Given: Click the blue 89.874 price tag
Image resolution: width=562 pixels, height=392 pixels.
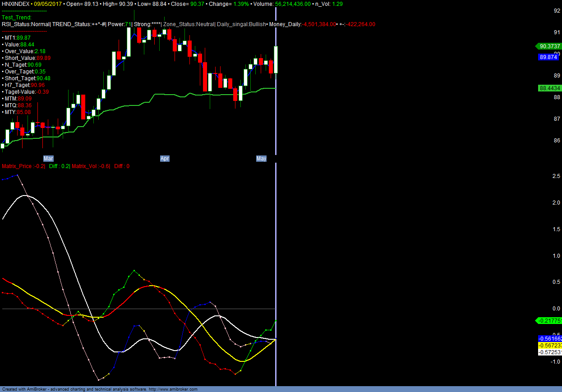Looking at the screenshot, I should tap(549, 57).
